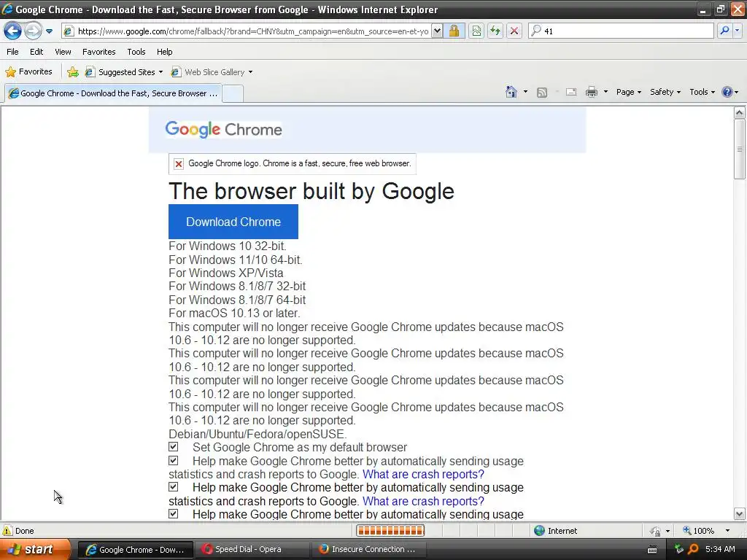This screenshot has width=747, height=560.
Task: Click the Google Chrome logo header
Action: coord(223,129)
